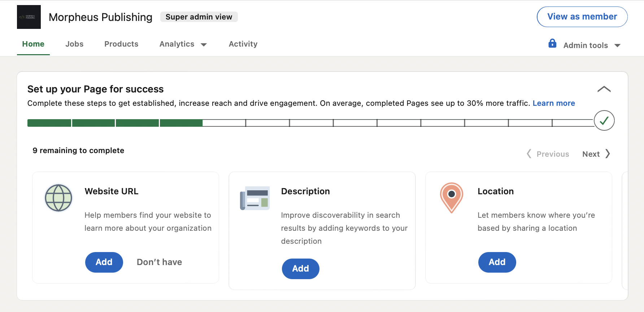644x312 pixels.
Task: Open the Jobs tab
Action: point(74,44)
